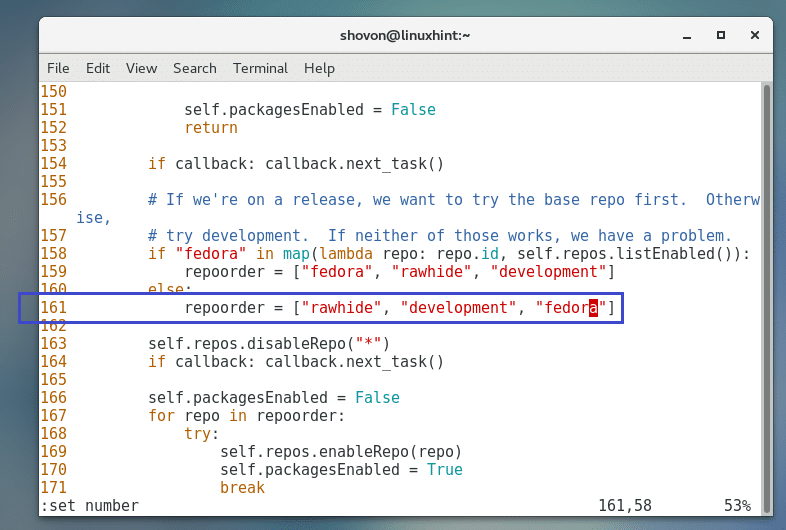
Task: Click the ':set number' command line
Action: point(90,506)
